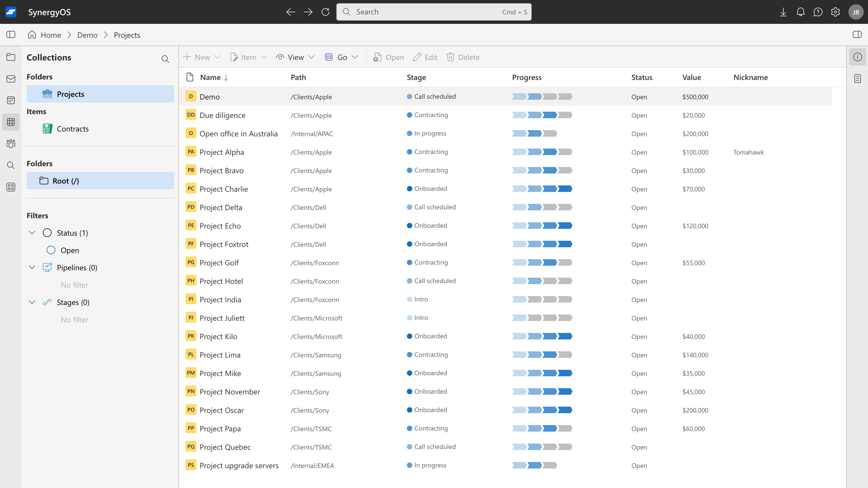Select the Due diligence row
The width and height of the screenshot is (868, 488).
(x=505, y=115)
